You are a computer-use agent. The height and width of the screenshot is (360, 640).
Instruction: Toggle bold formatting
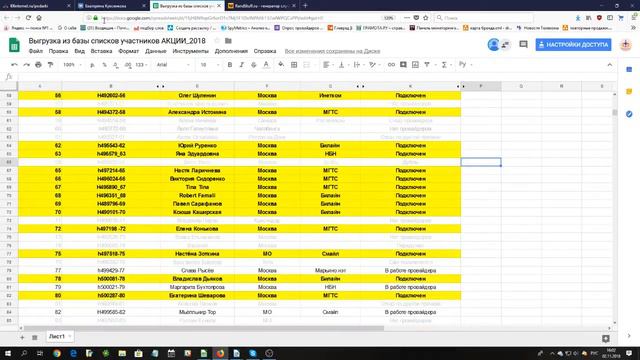click(x=230, y=65)
